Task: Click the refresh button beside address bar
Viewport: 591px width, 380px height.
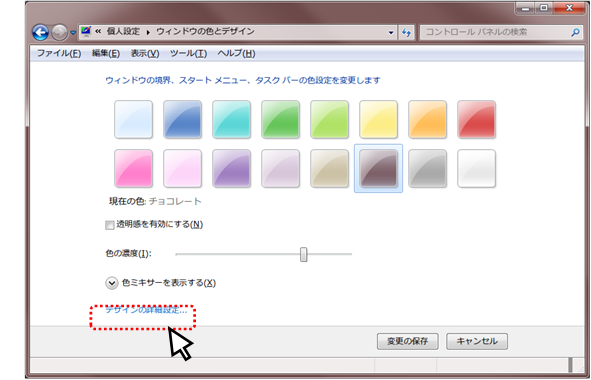Action: tap(406, 32)
